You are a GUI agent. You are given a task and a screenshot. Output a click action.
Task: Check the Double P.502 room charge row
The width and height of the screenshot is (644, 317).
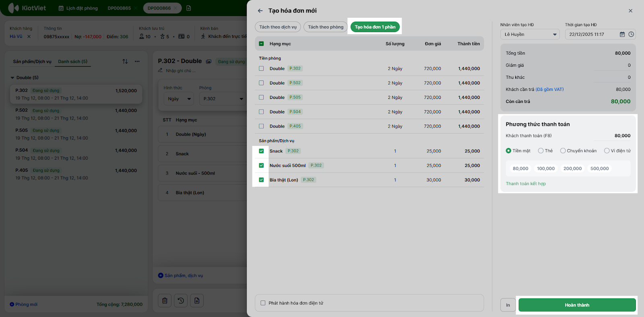(261, 83)
